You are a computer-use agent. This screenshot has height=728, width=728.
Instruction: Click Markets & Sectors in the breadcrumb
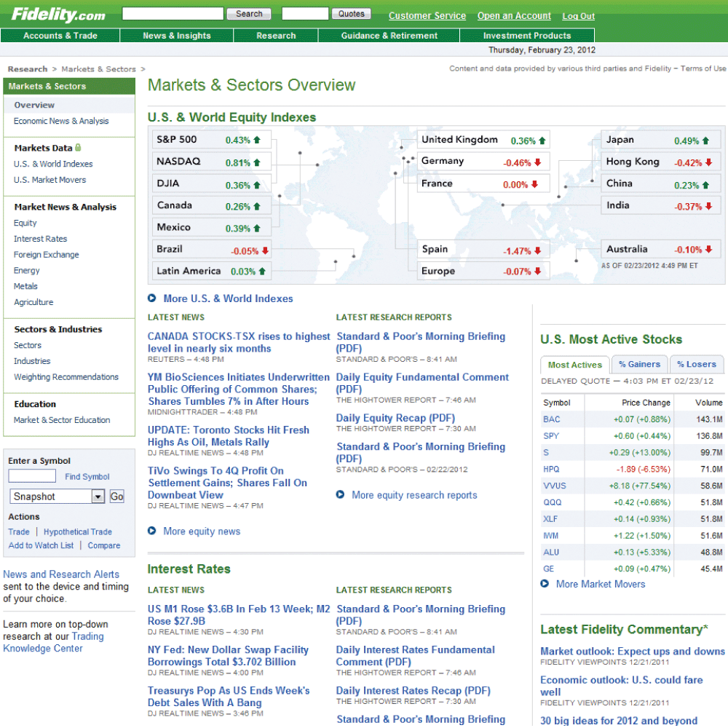point(98,69)
